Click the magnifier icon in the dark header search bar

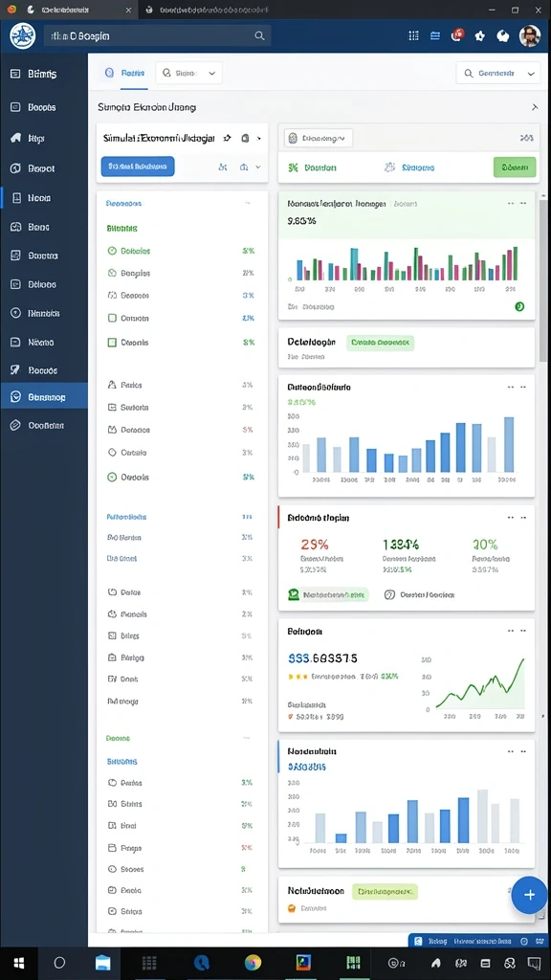point(259,36)
